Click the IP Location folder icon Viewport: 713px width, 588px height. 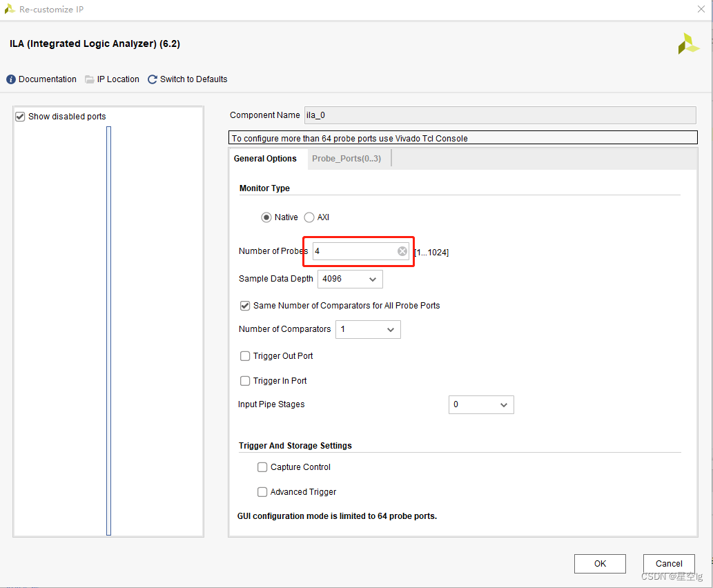point(90,79)
